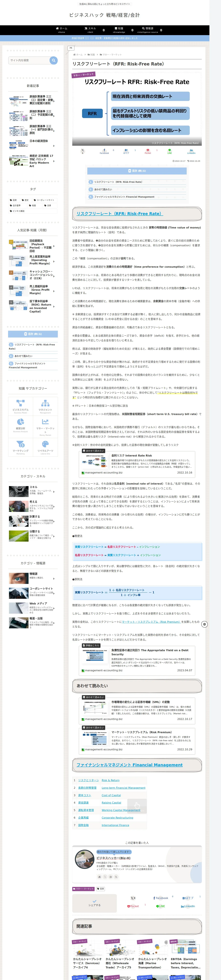Click the Biz-H author avatar
Image resolution: width=221 pixels, height=980 pixels.
pos(85,859)
